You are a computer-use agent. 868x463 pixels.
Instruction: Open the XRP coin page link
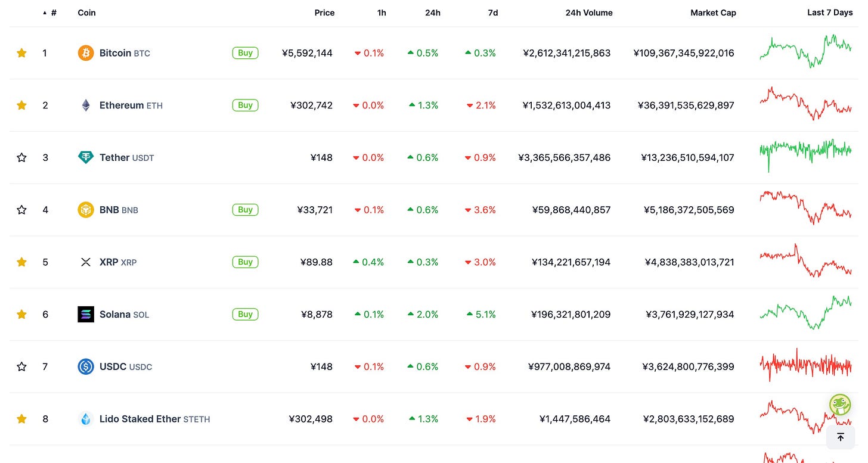tap(118, 262)
